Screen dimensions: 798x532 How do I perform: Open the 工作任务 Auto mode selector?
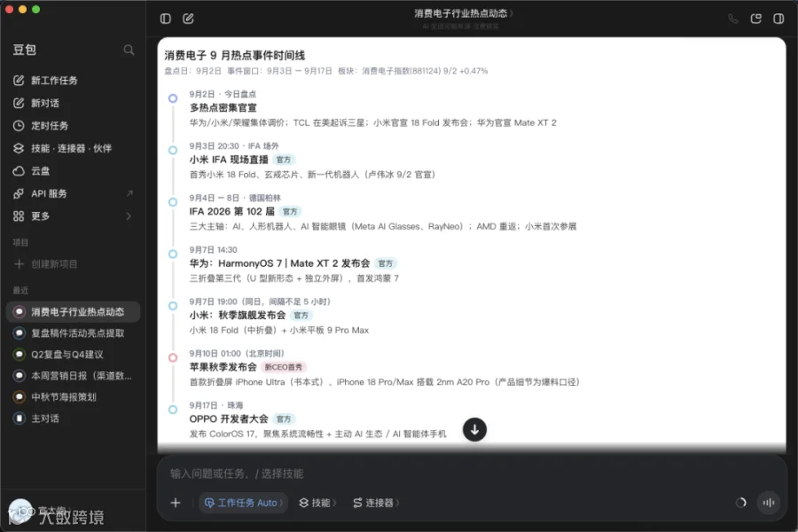[x=243, y=503]
